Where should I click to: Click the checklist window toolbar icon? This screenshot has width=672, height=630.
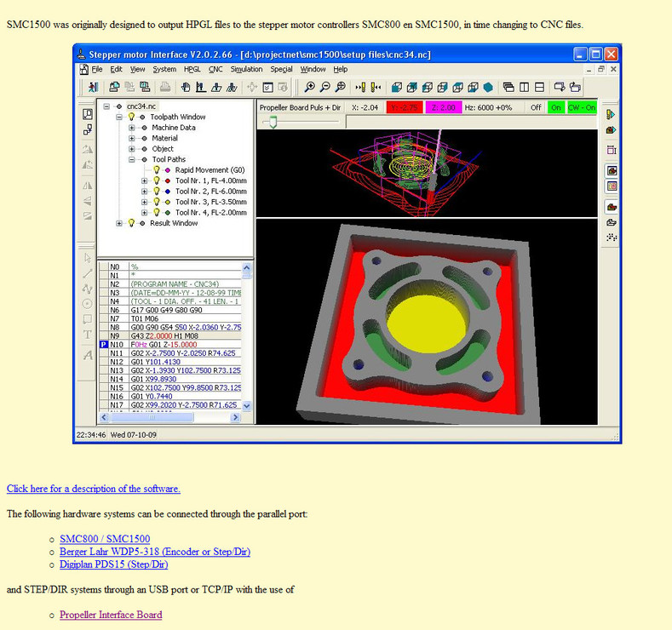coord(267,88)
